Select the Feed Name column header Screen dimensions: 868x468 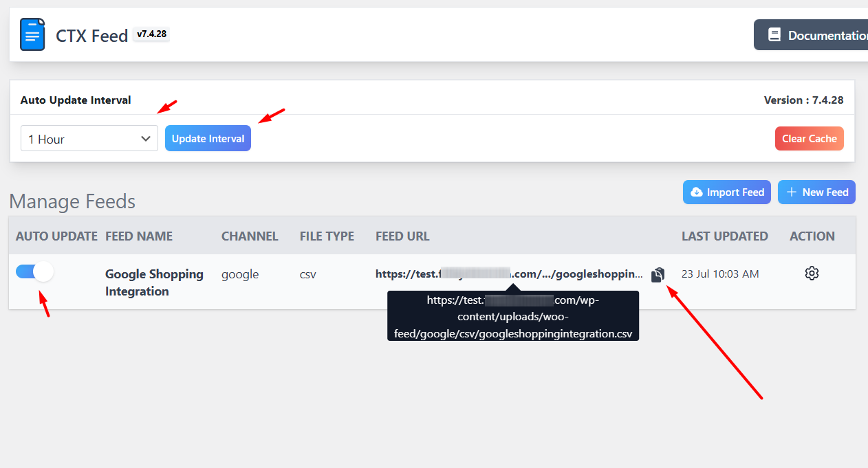[139, 236]
